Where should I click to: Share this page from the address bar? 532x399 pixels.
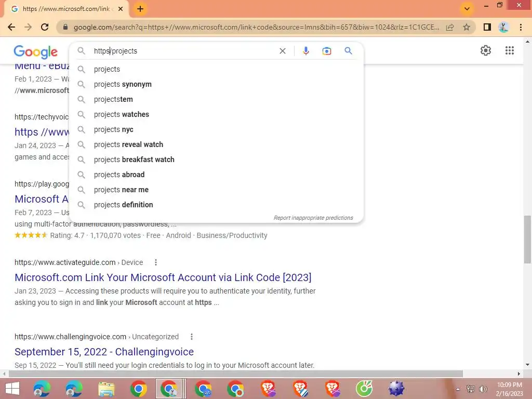[450, 27]
